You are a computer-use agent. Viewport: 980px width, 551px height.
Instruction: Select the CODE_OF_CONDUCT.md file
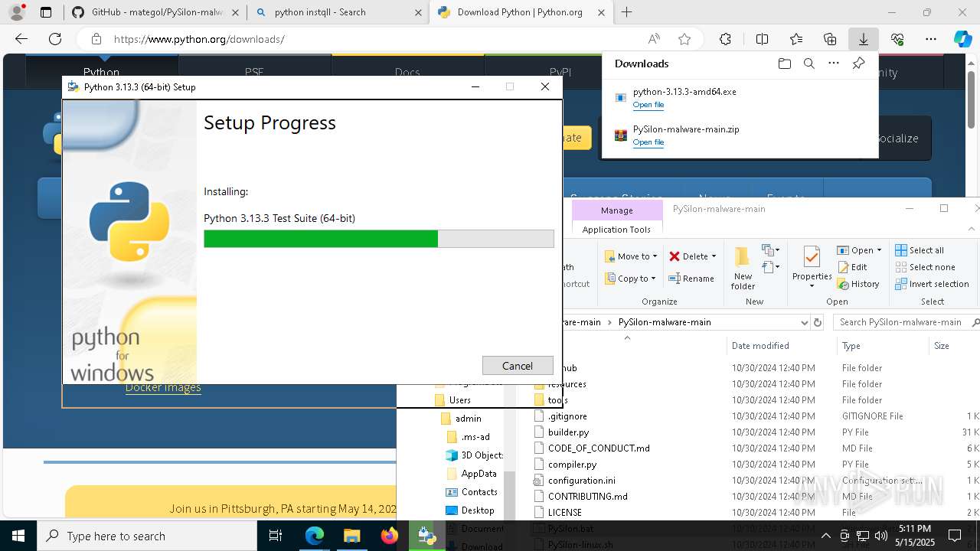[599, 448]
